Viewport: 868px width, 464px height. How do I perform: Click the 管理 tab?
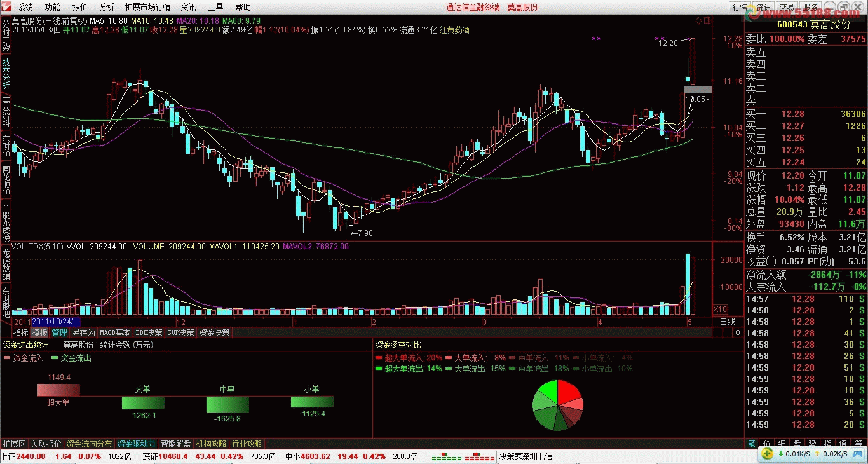pos(59,332)
